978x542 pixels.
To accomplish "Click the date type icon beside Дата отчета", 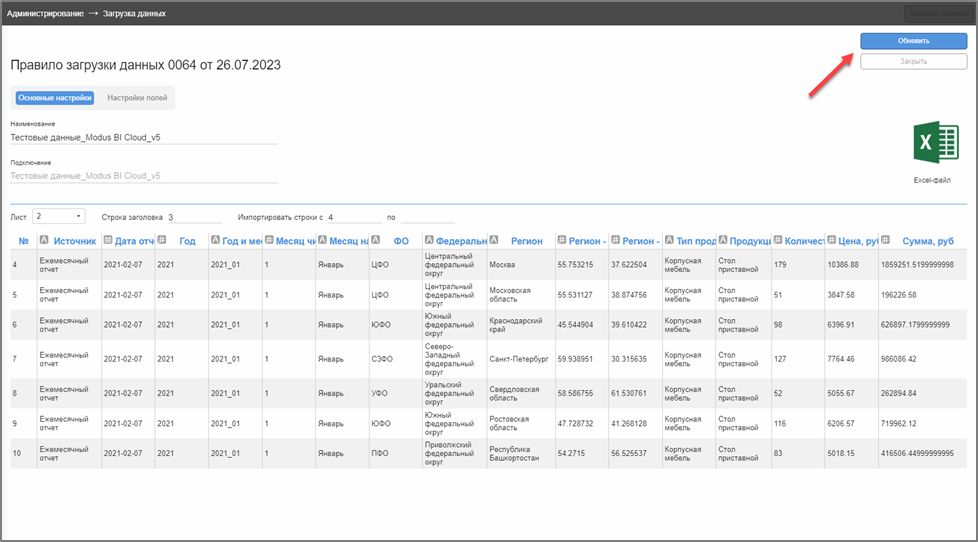I will coord(108,240).
